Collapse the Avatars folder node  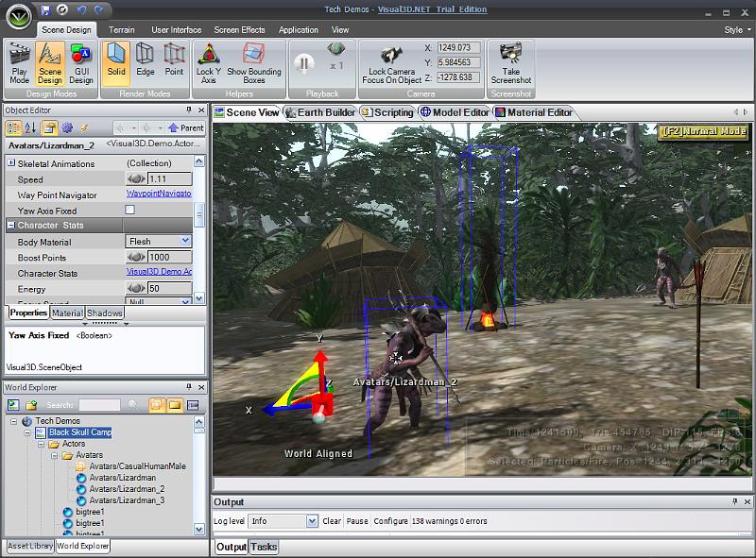(55, 455)
